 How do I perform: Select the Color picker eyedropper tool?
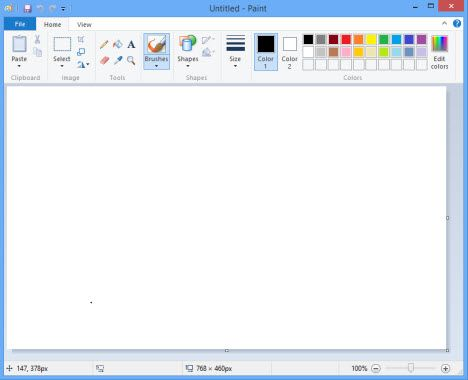pos(118,60)
